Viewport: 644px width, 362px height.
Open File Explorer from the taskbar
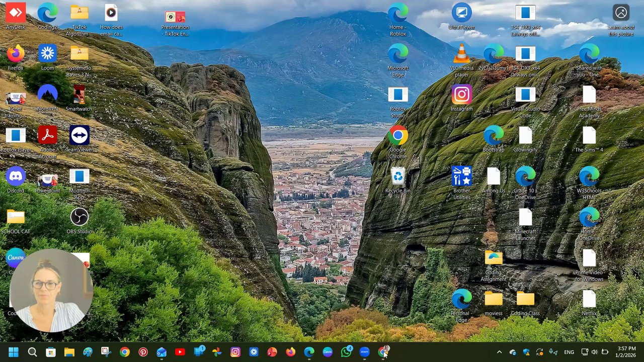(x=69, y=352)
